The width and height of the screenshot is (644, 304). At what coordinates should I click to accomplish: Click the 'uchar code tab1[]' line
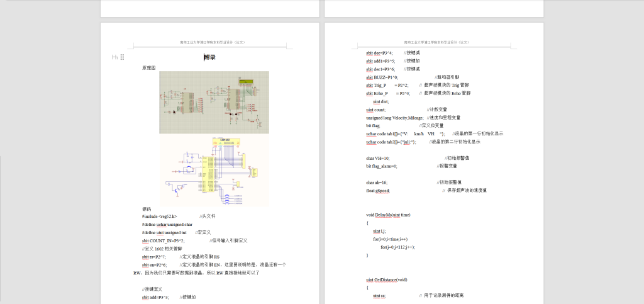[406, 134]
